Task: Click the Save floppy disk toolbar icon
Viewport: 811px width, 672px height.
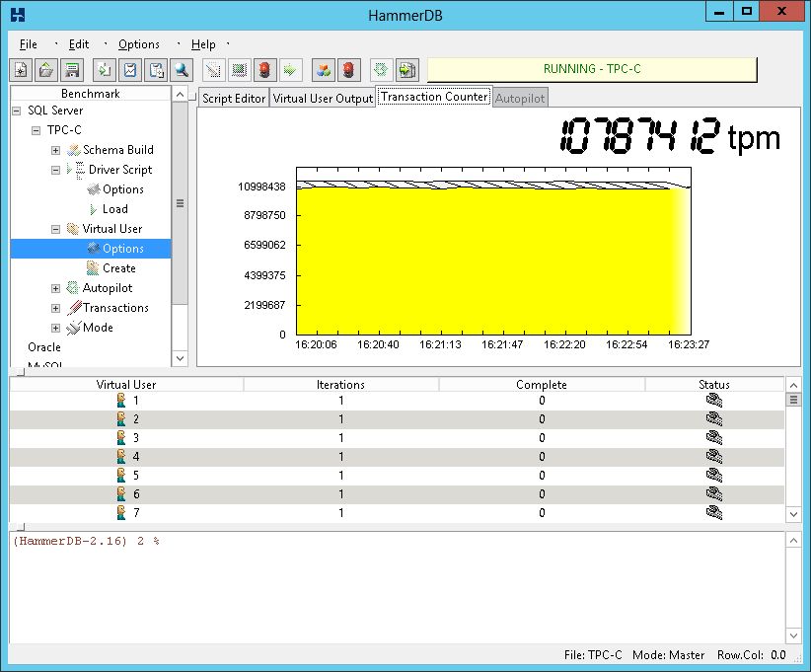Action: click(72, 70)
